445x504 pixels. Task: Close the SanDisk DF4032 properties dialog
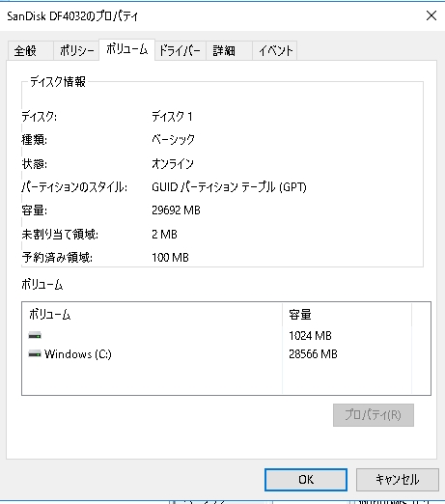click(431, 15)
